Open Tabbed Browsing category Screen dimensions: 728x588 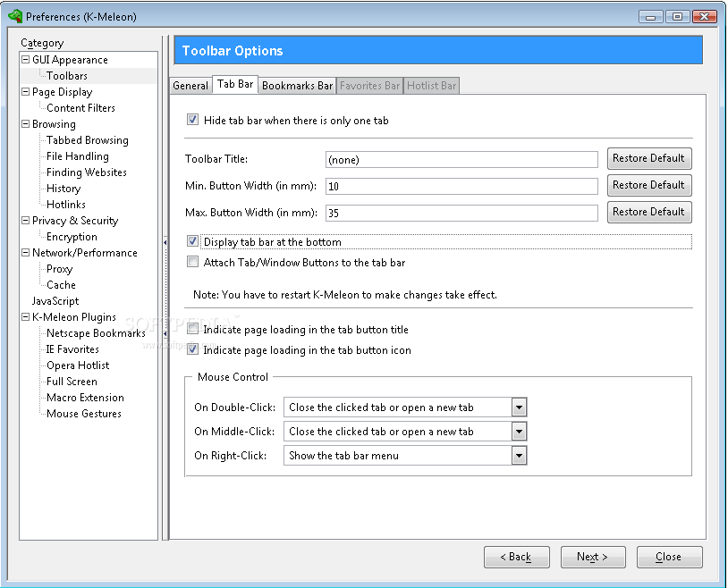(88, 140)
